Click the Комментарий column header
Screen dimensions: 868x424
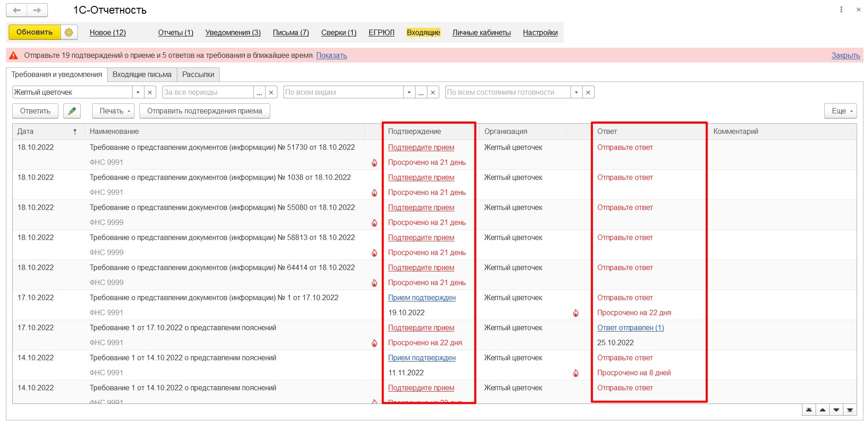tap(782, 132)
